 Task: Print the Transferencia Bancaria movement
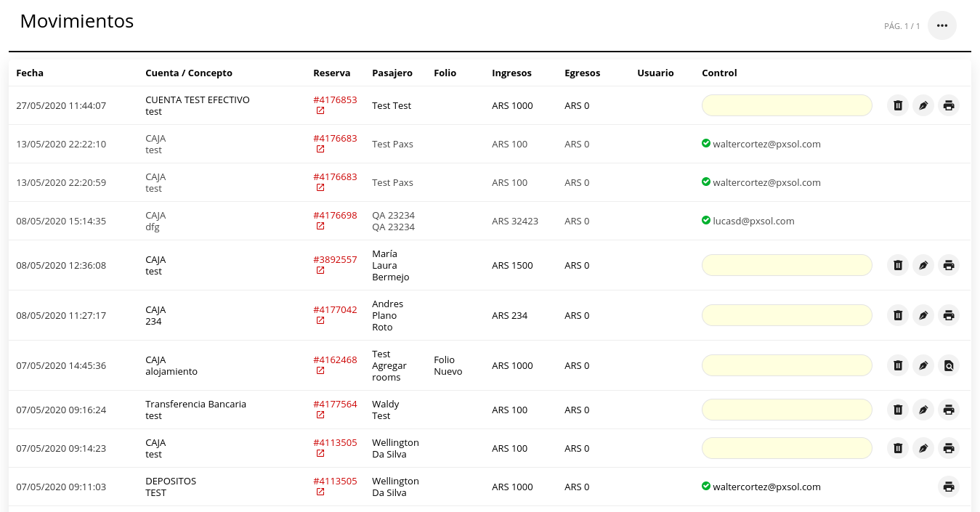948,410
